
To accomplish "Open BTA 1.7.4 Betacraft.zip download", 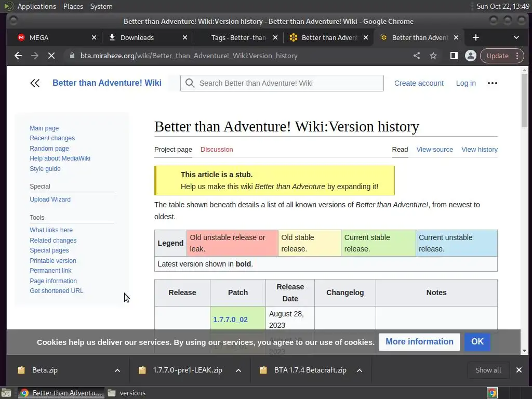I will click(310, 370).
